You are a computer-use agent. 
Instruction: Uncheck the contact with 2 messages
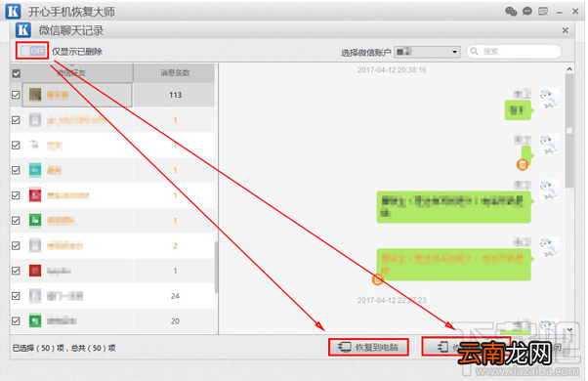[16, 245]
